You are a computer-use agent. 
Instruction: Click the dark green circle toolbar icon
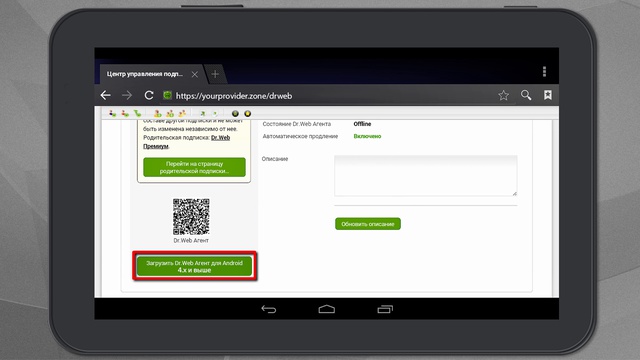(x=235, y=113)
